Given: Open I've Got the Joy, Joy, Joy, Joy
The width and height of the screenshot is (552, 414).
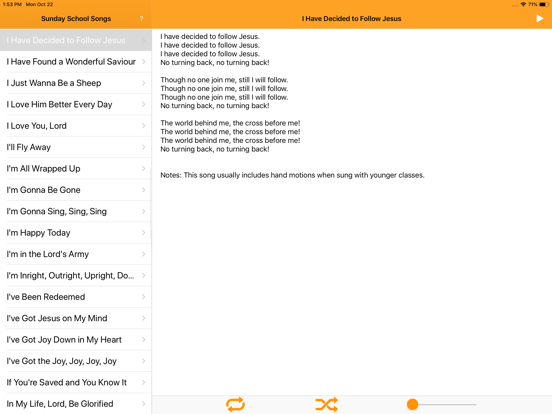Looking at the screenshot, I should [x=76, y=361].
